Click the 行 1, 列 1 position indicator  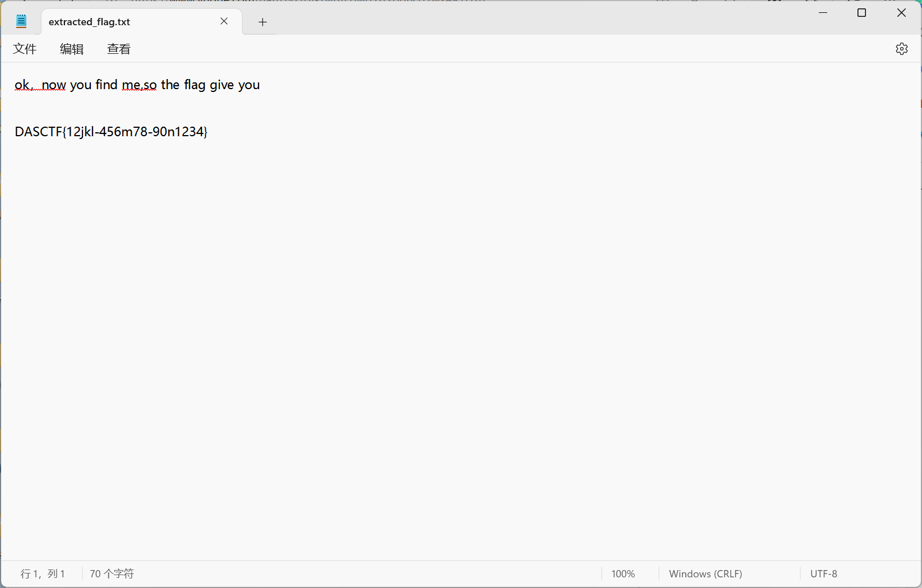pos(43,573)
